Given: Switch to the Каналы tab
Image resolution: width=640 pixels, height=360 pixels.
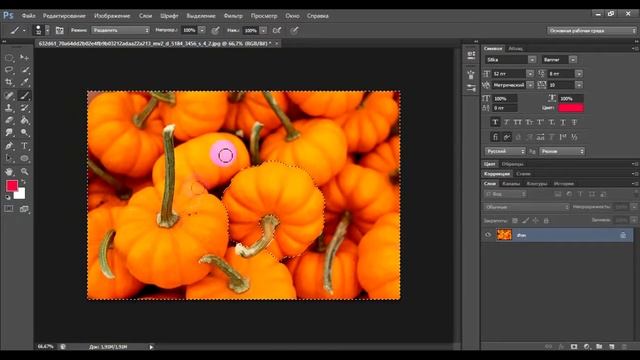Looking at the screenshot, I should tap(511, 184).
